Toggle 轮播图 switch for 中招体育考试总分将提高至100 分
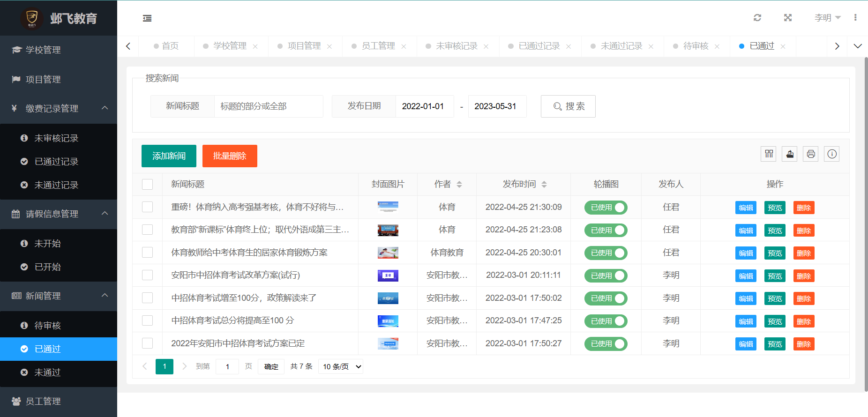The image size is (868, 417). 606,321
